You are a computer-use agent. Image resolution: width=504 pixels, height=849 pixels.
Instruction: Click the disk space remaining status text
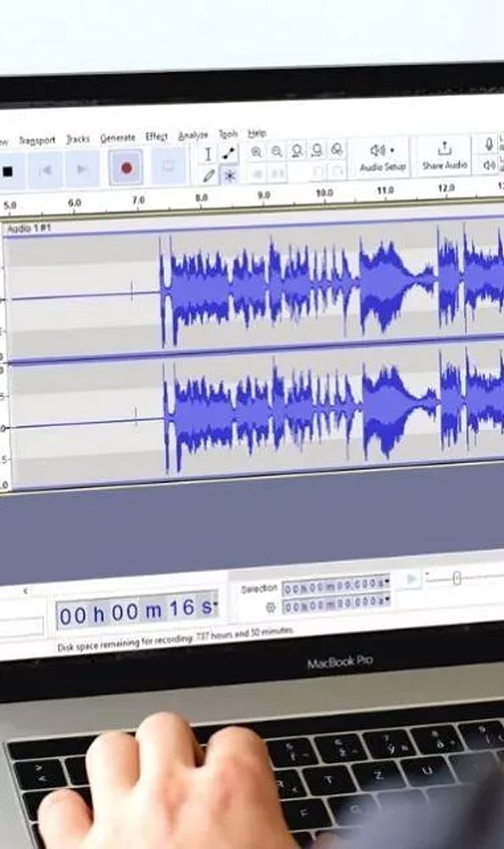(x=176, y=640)
